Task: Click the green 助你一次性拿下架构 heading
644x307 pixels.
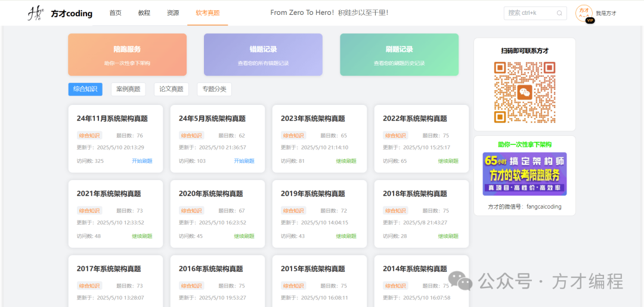Action: [x=525, y=144]
